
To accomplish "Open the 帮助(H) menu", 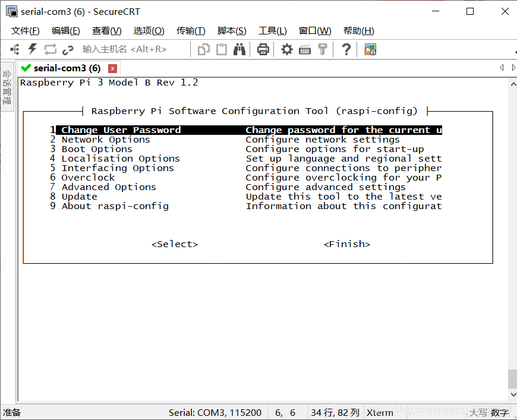I will click(x=358, y=31).
